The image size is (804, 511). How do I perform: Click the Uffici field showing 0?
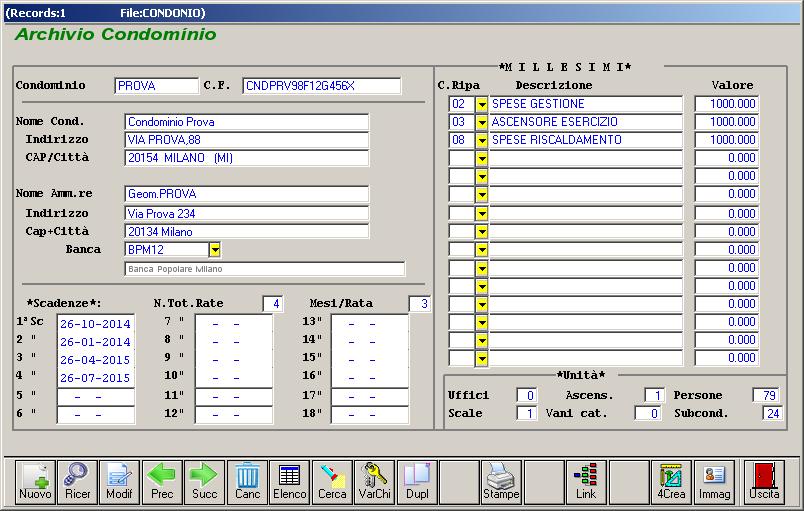coord(527,395)
